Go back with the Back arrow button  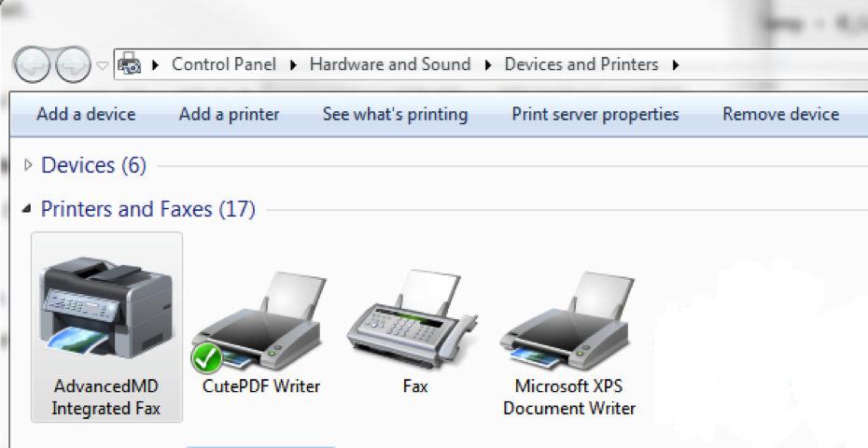tap(32, 64)
